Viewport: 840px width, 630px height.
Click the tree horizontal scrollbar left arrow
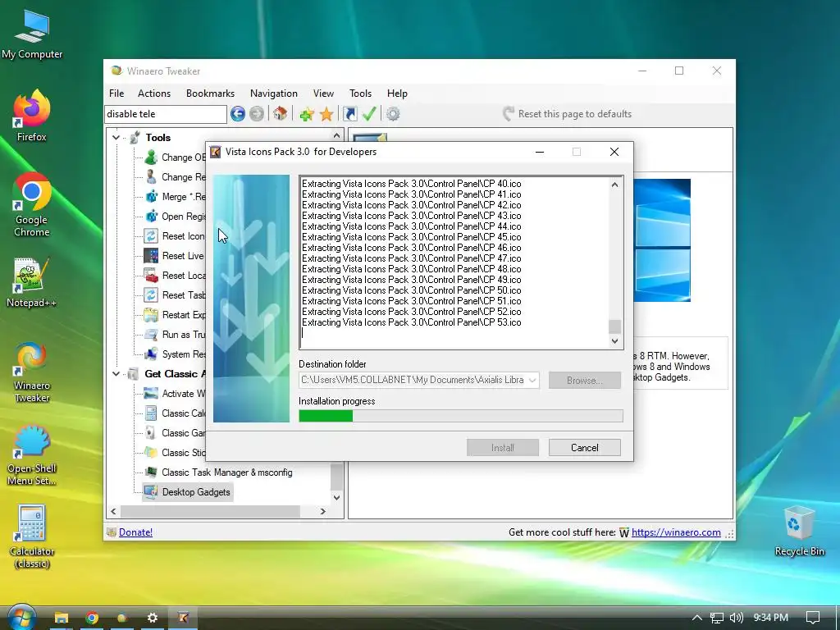pos(113,511)
